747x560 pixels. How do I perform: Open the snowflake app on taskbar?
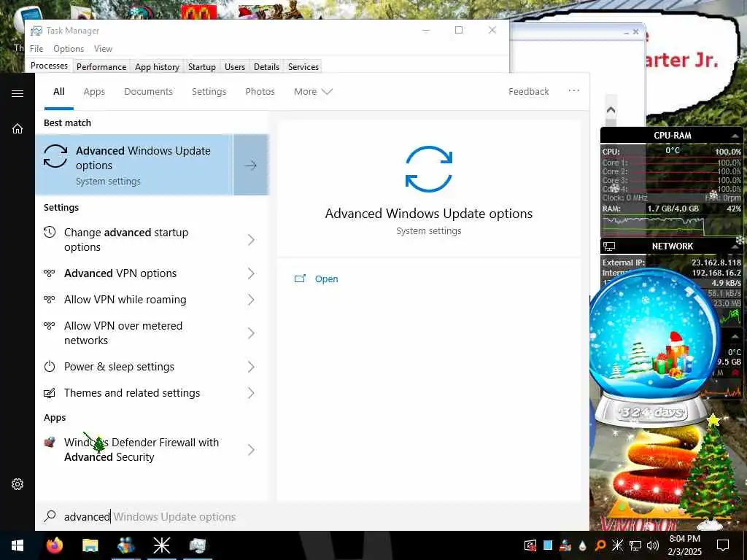[161, 545]
